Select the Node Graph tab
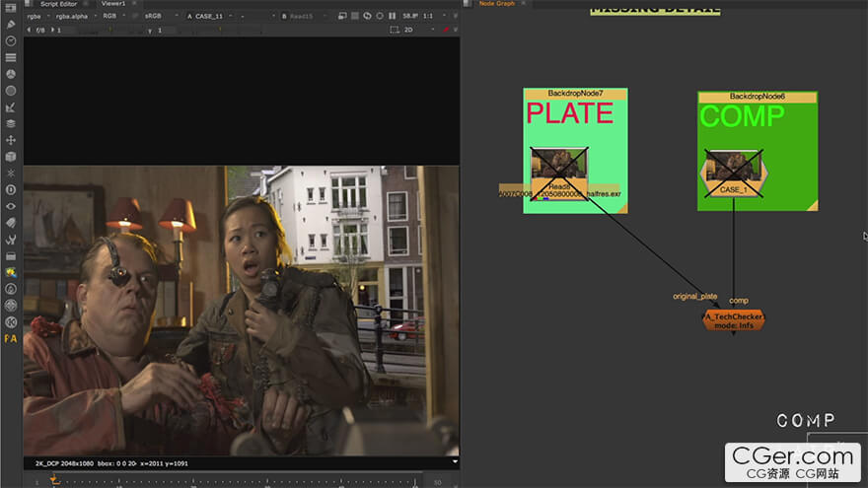 [497, 4]
